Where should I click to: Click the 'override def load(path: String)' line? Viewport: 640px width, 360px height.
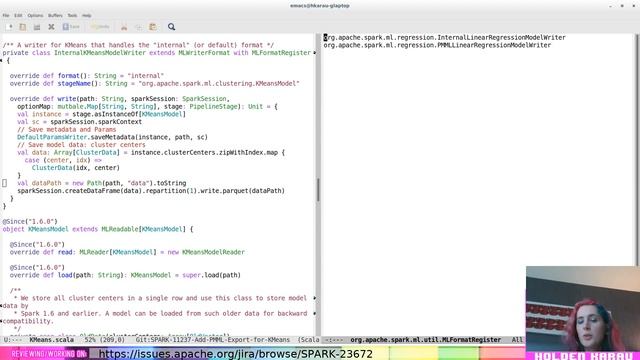(125, 276)
